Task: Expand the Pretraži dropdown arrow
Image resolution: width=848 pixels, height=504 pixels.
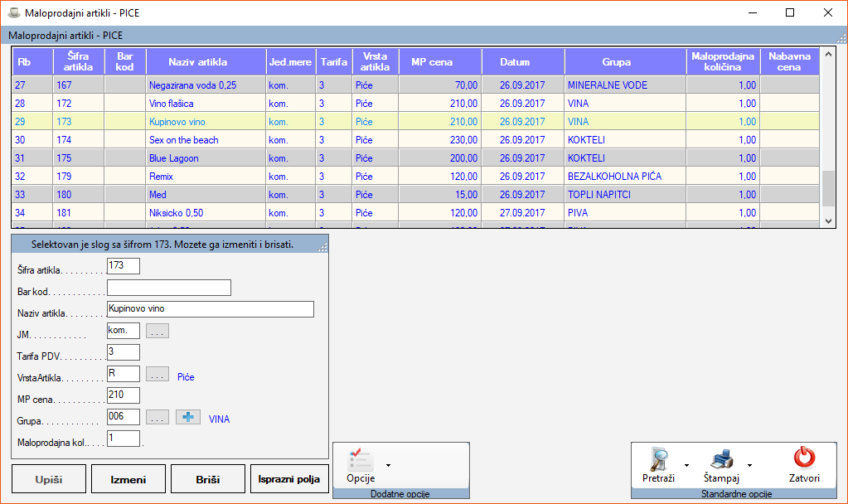Action: (x=686, y=465)
